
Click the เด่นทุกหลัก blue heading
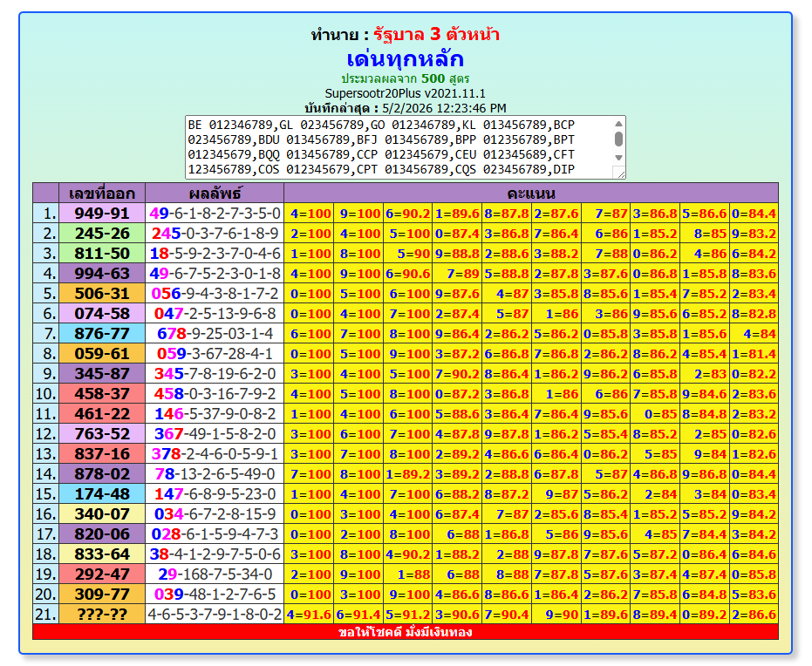(x=405, y=58)
